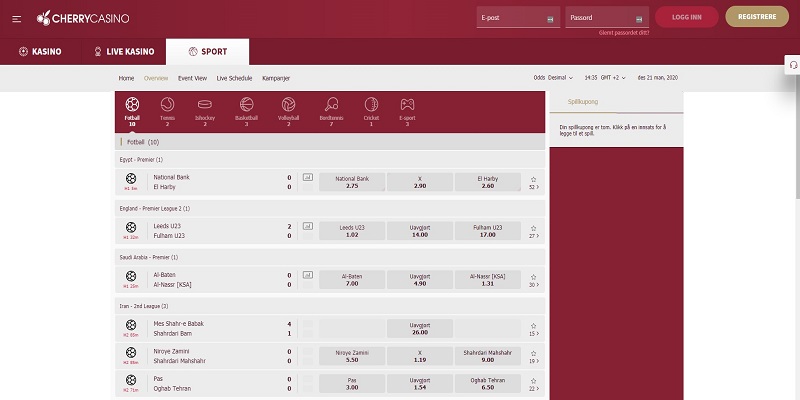Image resolution: width=800 pixels, height=400 pixels.
Task: Open the Home menu item
Action: (x=126, y=79)
